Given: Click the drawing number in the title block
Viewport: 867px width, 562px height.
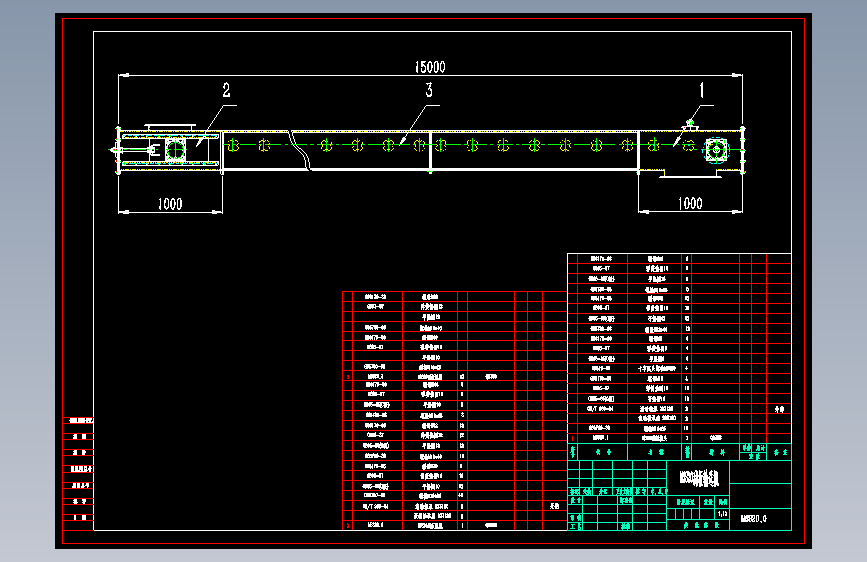Looking at the screenshot, I should tap(754, 519).
